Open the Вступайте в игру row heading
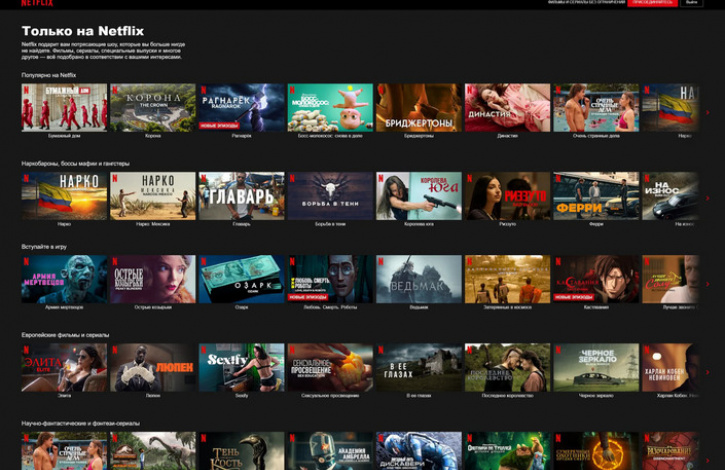Image resolution: width=725 pixels, height=470 pixels. 44,247
